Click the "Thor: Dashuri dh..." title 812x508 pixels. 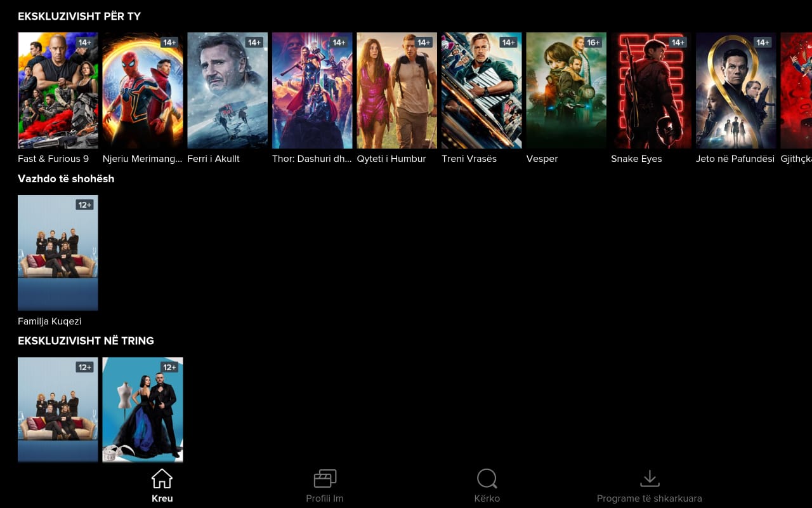tap(311, 159)
